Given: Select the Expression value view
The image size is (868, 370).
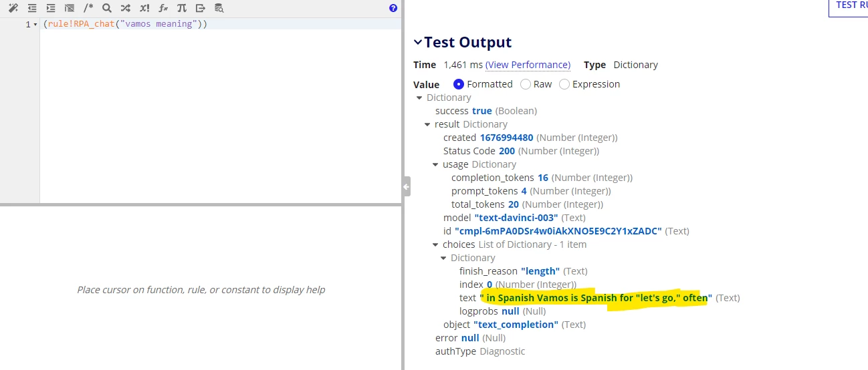Looking at the screenshot, I should click(x=564, y=84).
